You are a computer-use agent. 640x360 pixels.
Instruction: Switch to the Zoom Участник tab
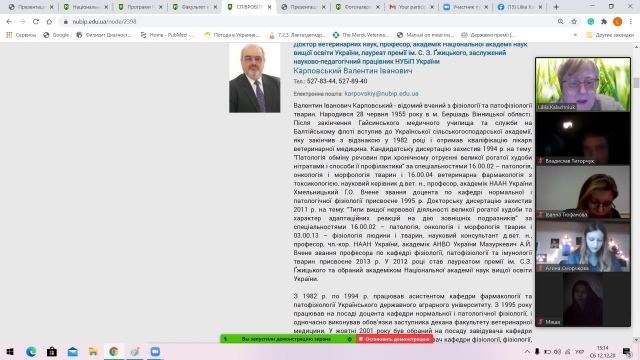pos(466,7)
